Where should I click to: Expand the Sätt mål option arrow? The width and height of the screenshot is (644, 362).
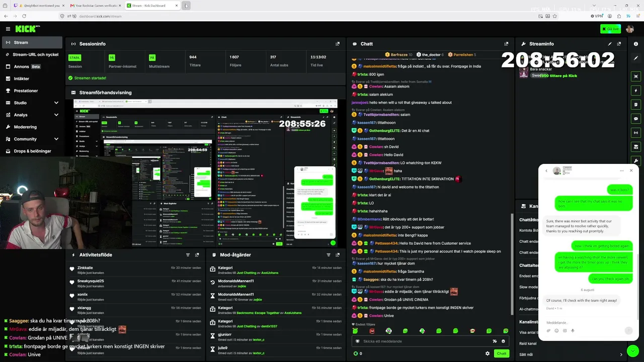[621, 354]
